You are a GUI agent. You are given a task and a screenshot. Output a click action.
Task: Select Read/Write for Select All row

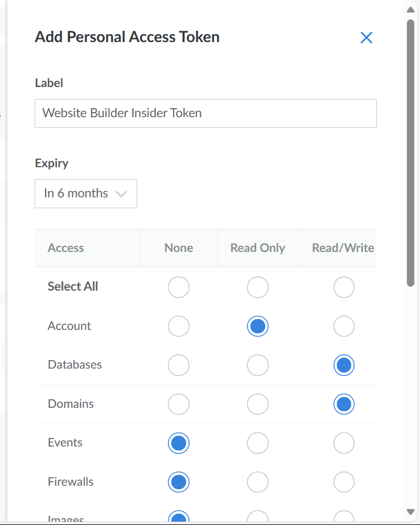pyautogui.click(x=344, y=287)
